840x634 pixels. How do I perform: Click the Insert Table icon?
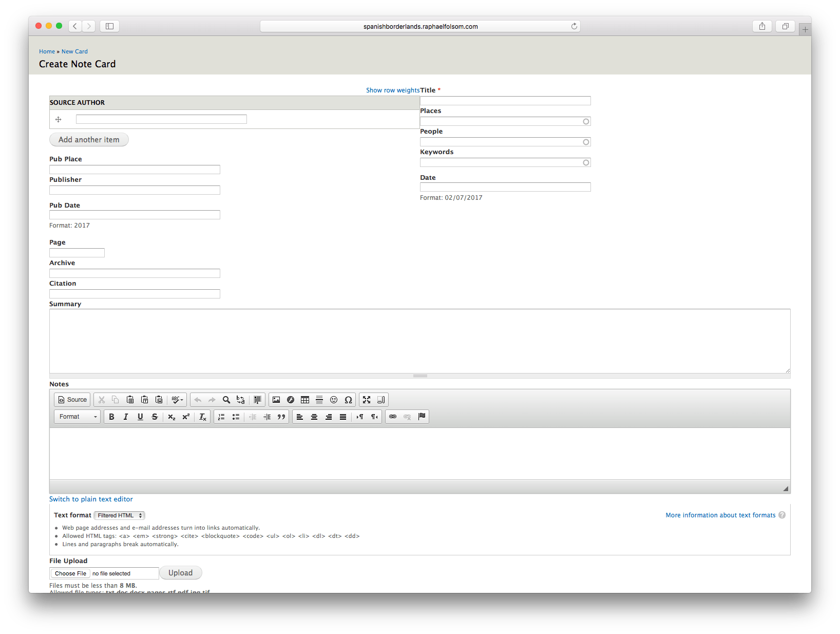point(305,400)
